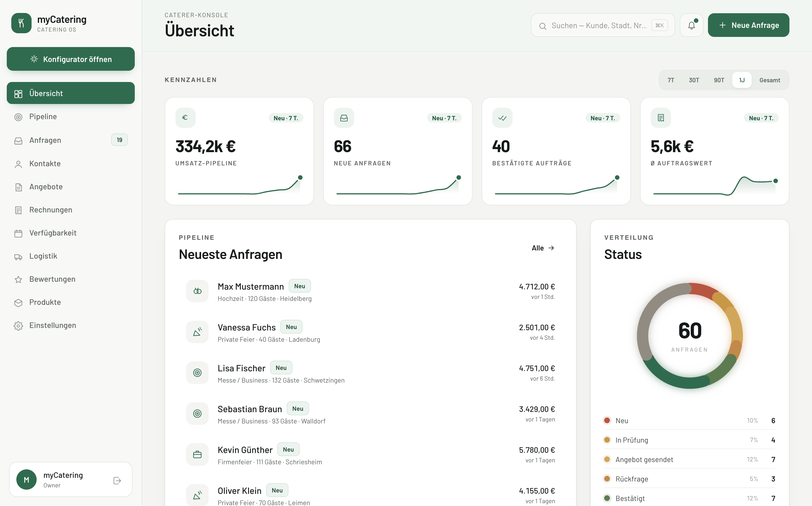
Task: Open Sebastian Braun's inquiry
Action: 370,414
